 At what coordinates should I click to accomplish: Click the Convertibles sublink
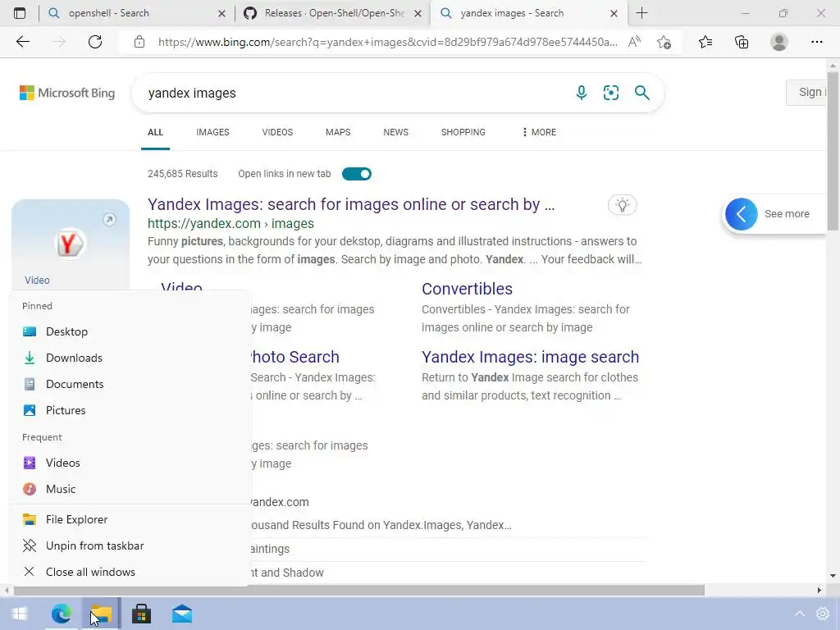click(467, 289)
